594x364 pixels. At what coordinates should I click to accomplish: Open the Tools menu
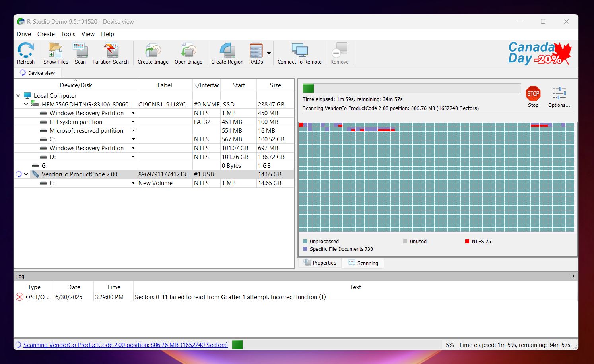[x=68, y=34]
